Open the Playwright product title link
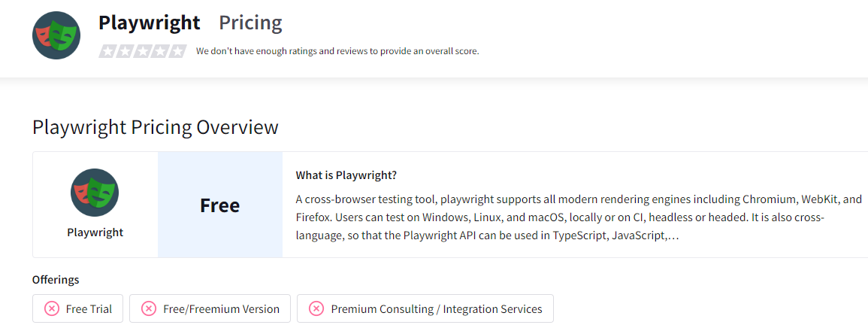 [x=150, y=23]
